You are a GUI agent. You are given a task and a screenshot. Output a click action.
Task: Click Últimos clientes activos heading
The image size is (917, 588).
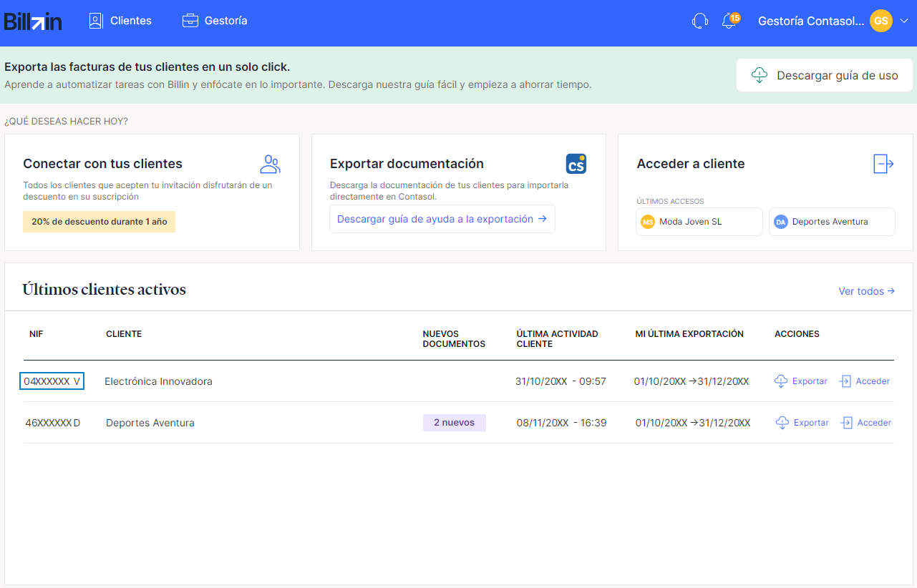pyautogui.click(x=104, y=290)
